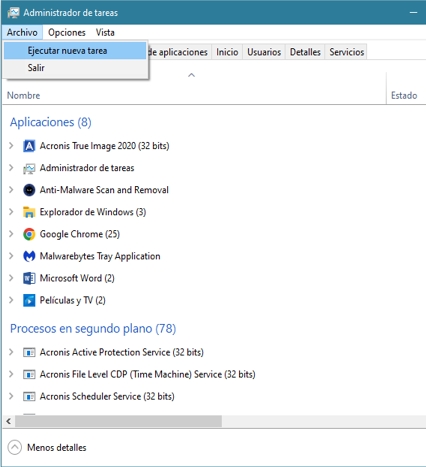Select the Películas y TV (2) row text
The width and height of the screenshot is (426, 467).
[73, 300]
